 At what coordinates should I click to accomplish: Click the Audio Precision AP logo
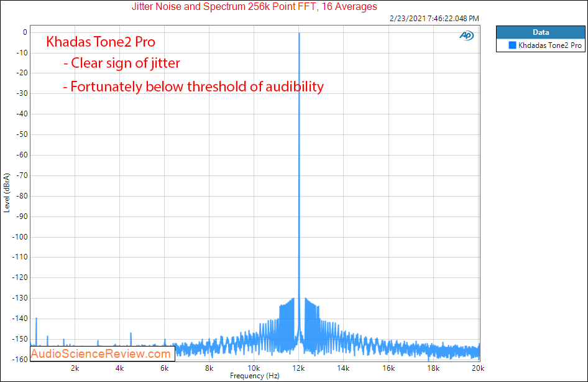point(467,35)
